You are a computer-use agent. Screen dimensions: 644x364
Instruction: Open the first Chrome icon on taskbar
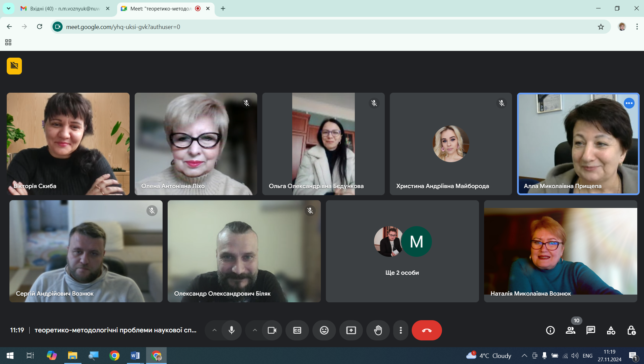tap(114, 356)
